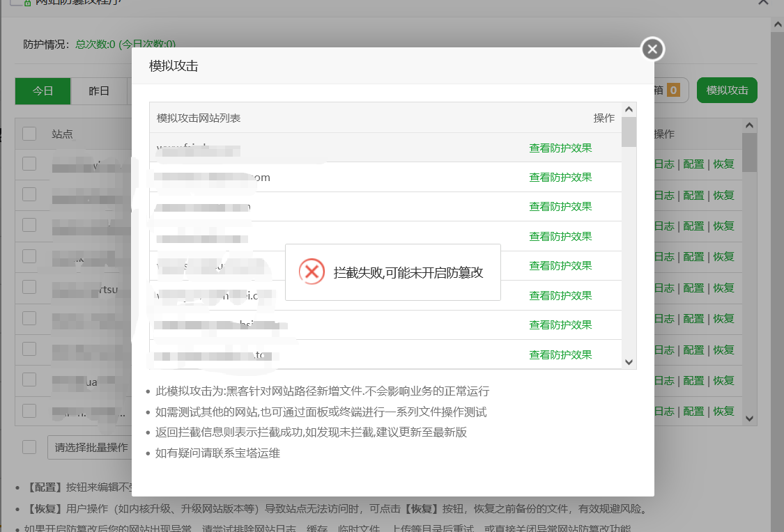Image resolution: width=784 pixels, height=532 pixels.
Task: Click the red error icon in the toast
Action: tap(312, 272)
